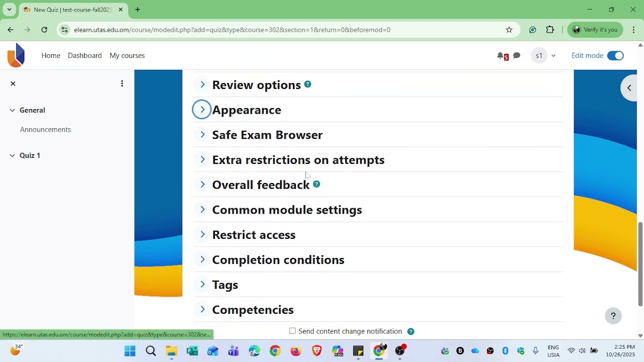Click the browser address bar URL
Viewport: 644px width, 362px height.
coord(232,30)
